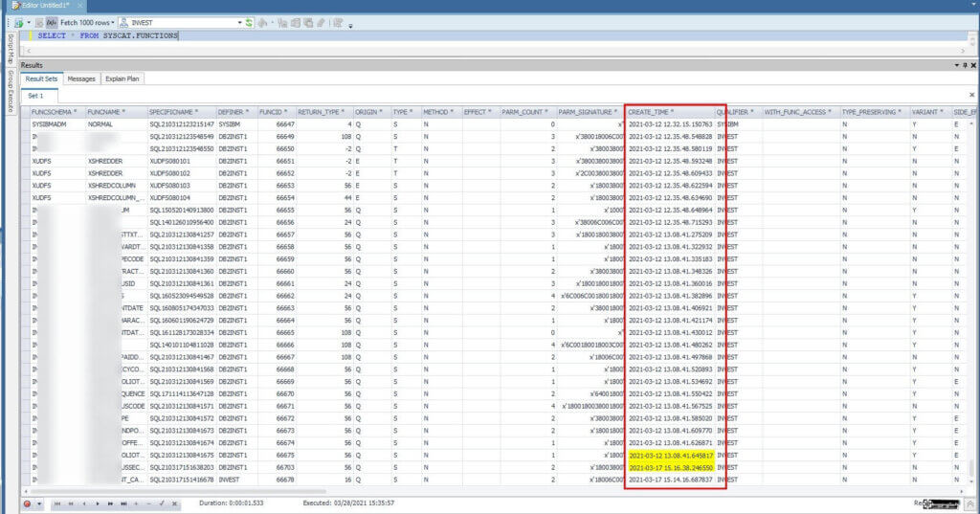Screen dimensions: 980x514
Task: Open the Script Map side panel
Action: click(10, 50)
